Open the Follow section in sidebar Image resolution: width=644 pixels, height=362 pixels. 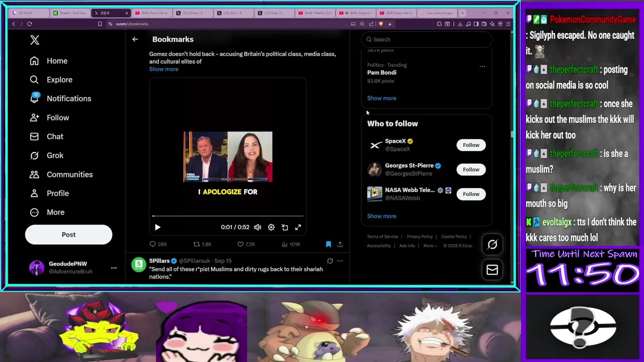click(49, 118)
